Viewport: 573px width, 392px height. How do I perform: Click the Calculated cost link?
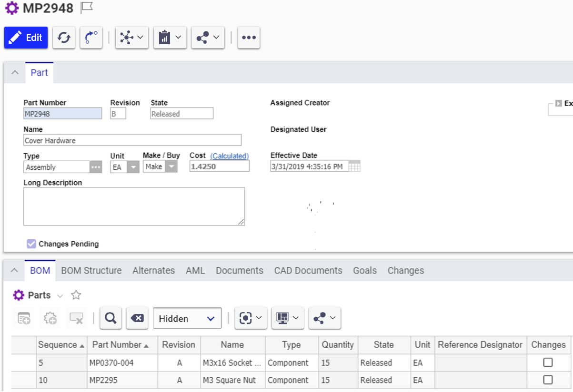[230, 156]
